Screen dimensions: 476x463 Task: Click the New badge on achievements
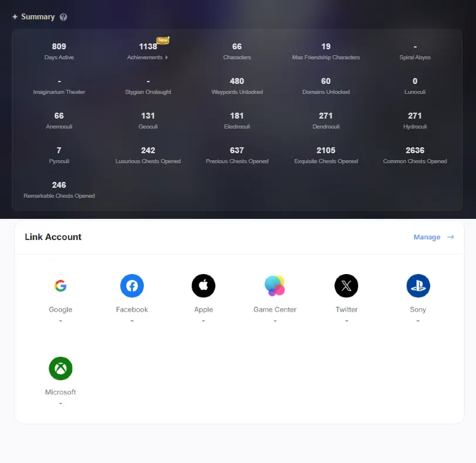point(163,40)
